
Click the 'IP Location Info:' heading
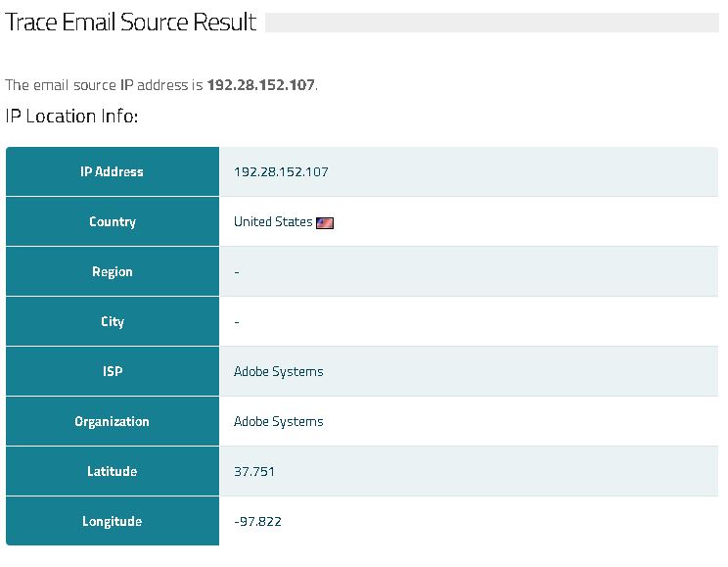coord(72,117)
